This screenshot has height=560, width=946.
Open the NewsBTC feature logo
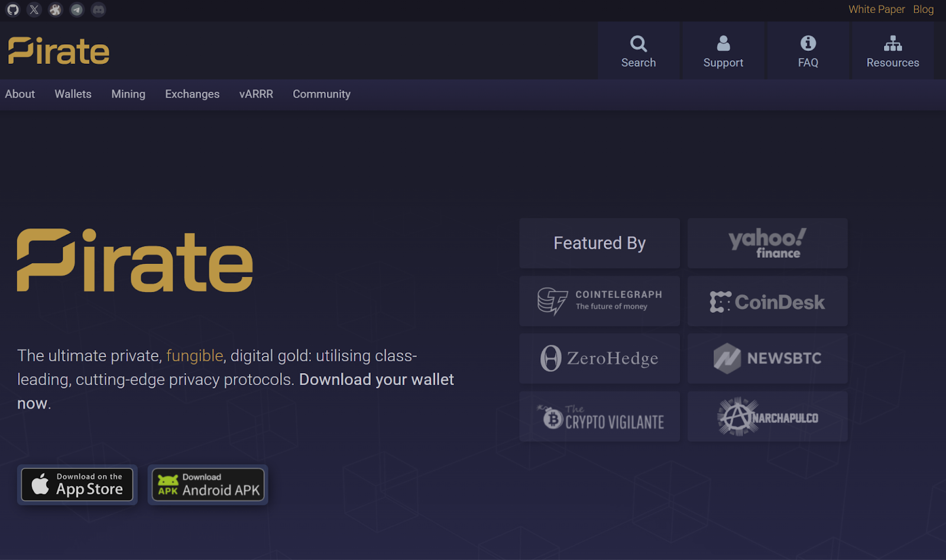(x=767, y=358)
